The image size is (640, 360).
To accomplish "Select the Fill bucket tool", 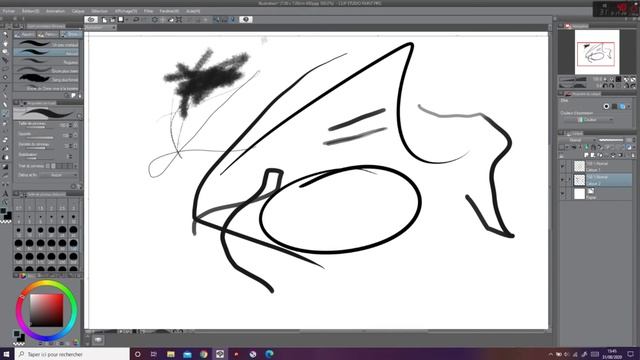I will point(5,158).
